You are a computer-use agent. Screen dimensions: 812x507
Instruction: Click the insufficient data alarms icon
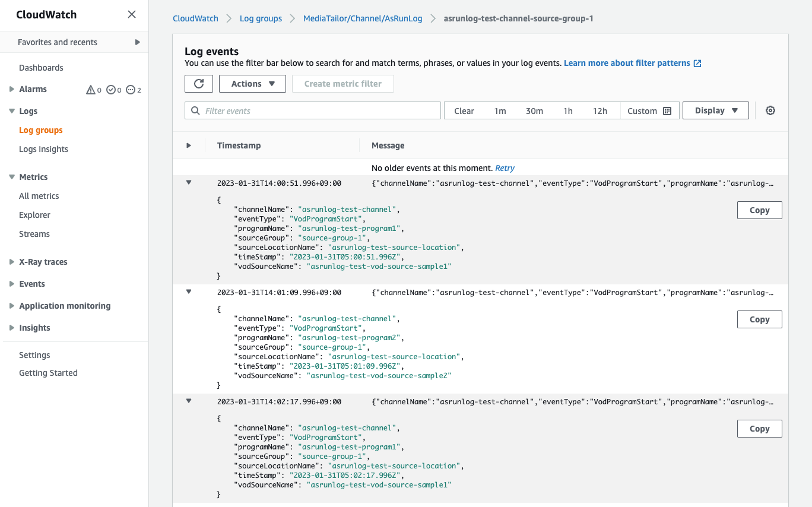pyautogui.click(x=131, y=90)
